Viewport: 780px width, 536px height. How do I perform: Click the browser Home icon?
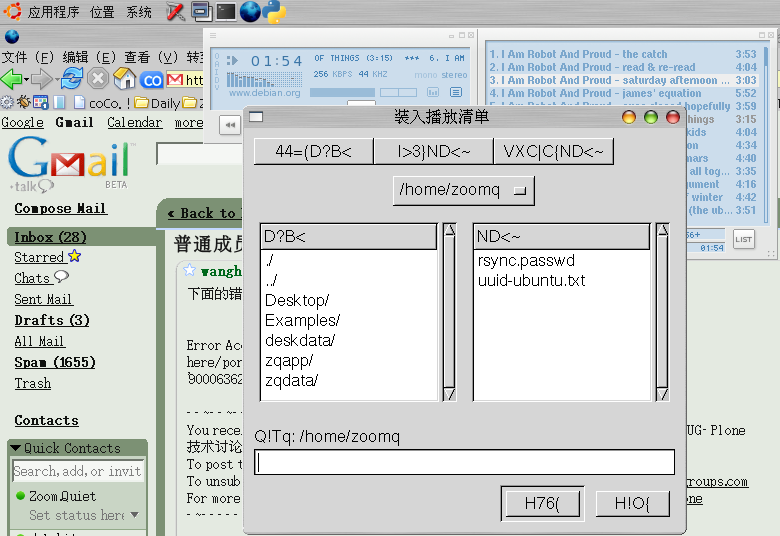(124, 79)
